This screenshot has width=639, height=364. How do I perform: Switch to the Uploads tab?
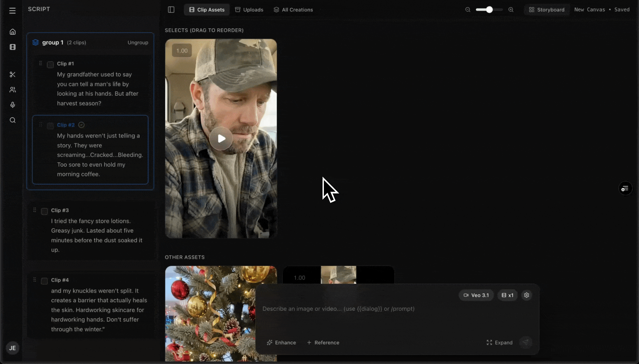249,10
